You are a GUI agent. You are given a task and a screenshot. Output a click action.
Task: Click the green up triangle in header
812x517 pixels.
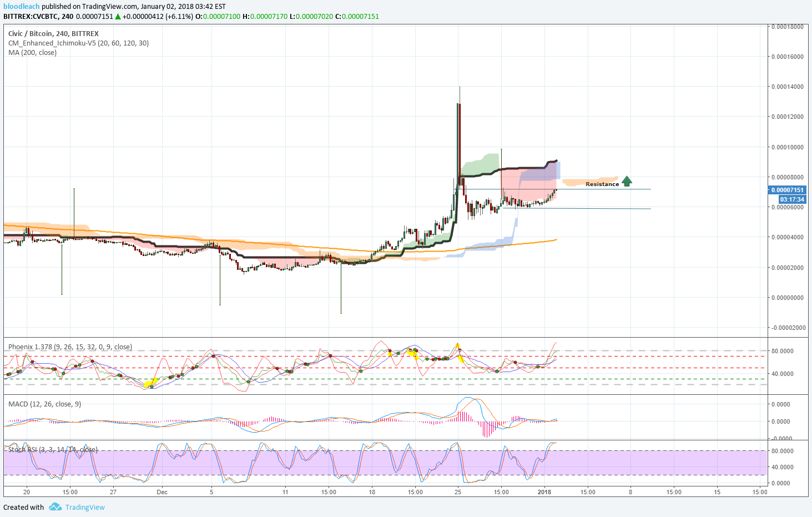tap(118, 16)
